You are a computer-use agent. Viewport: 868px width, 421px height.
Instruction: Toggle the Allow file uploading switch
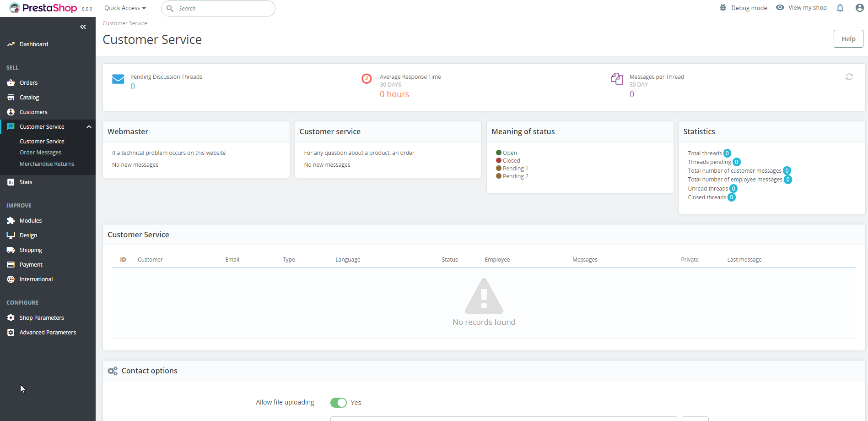click(339, 403)
